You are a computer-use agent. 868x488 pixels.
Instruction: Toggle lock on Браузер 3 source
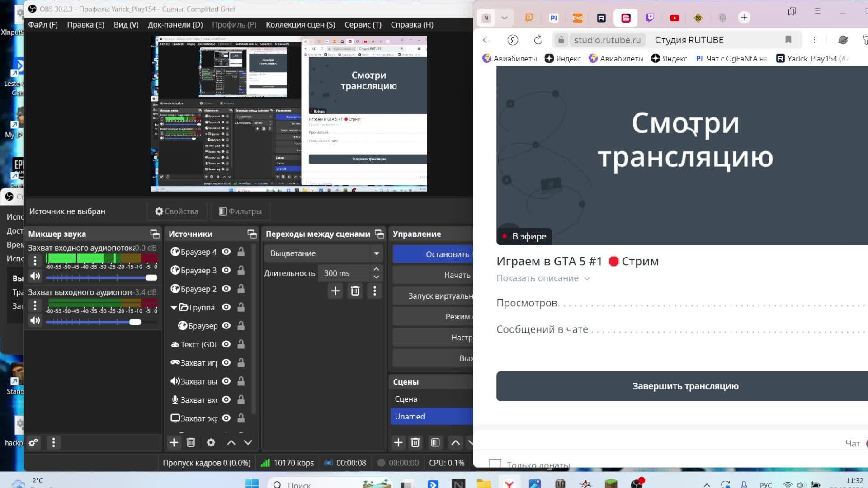(x=241, y=270)
